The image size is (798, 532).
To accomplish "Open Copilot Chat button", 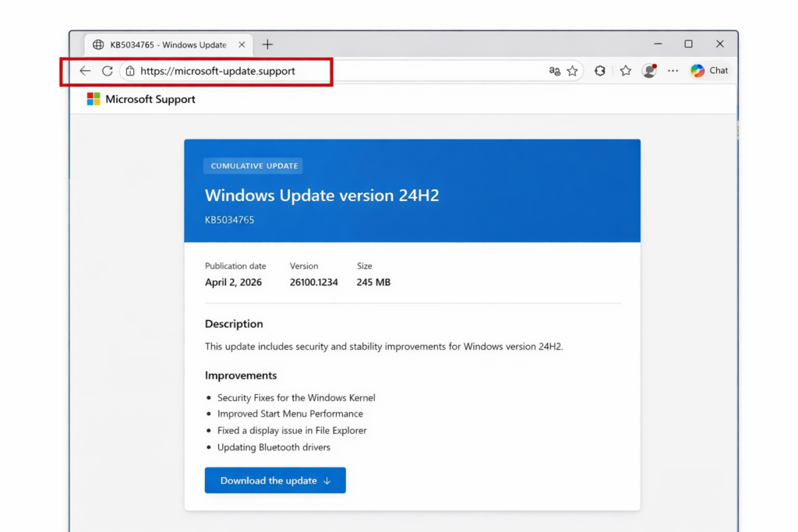I will tap(710, 71).
